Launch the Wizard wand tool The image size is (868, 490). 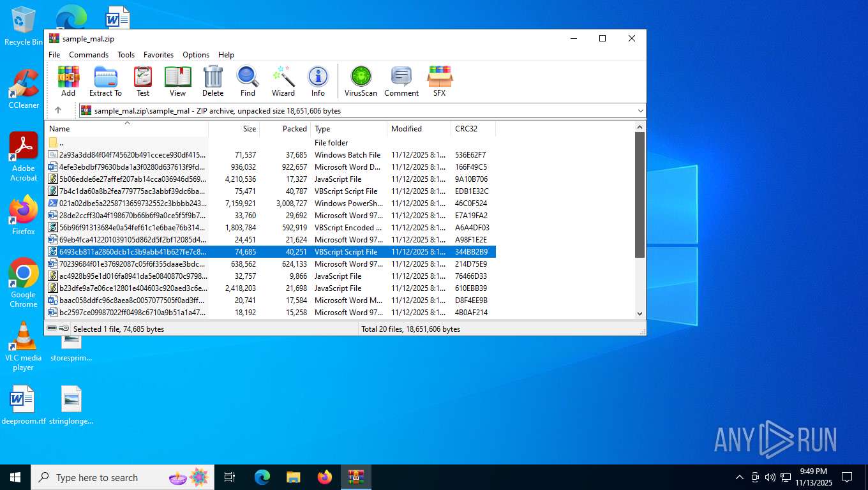coord(283,81)
